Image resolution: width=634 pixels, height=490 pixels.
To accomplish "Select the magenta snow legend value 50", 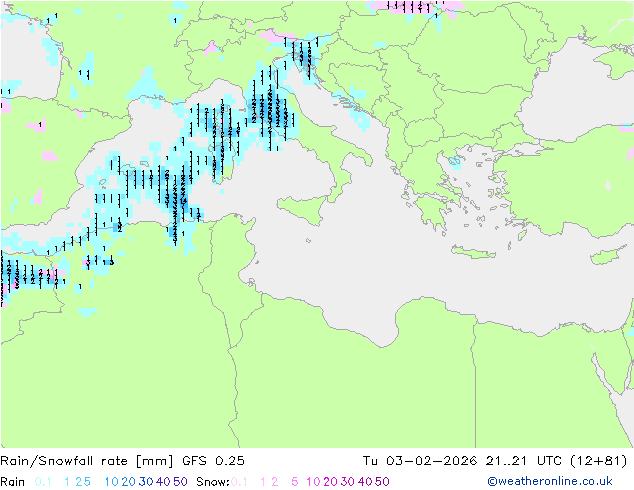I will 383,482.
